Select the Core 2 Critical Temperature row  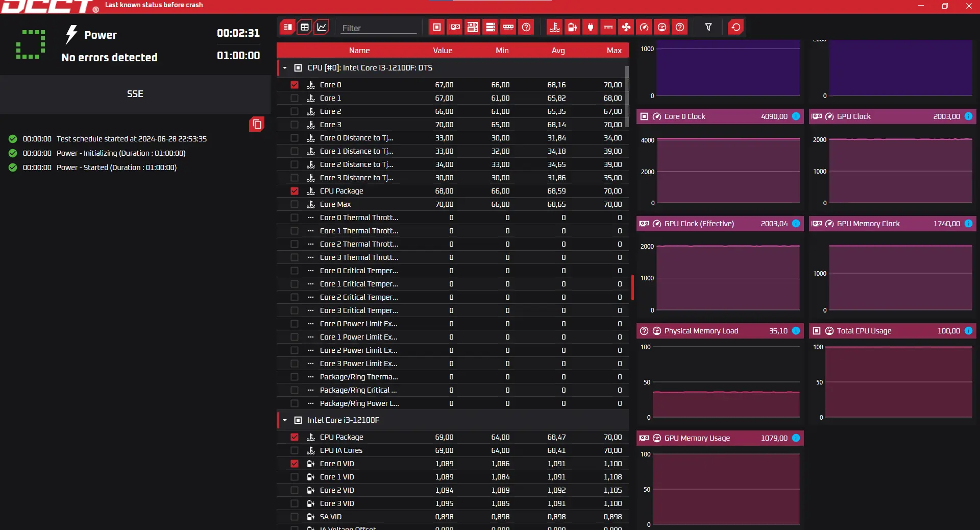click(x=453, y=297)
